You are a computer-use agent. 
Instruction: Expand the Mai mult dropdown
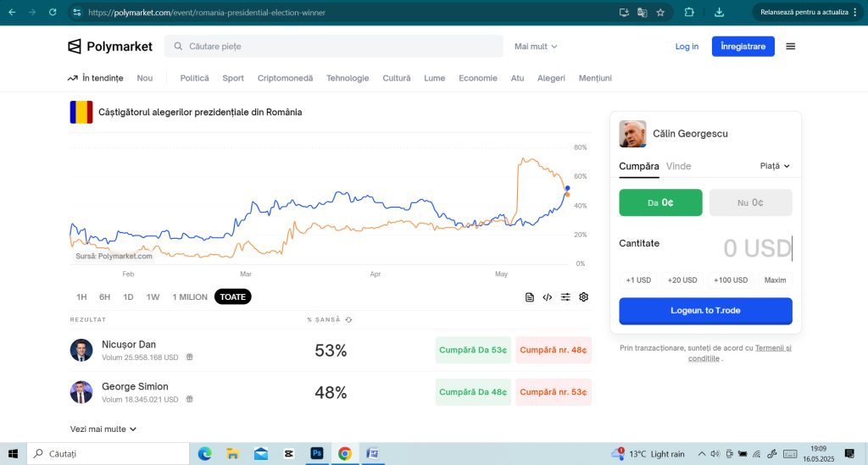tap(536, 47)
